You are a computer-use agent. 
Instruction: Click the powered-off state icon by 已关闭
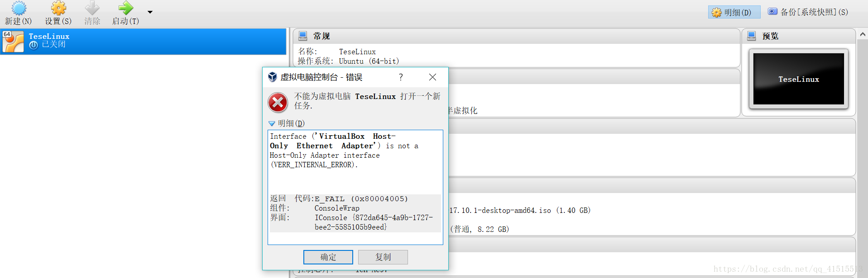click(x=34, y=45)
